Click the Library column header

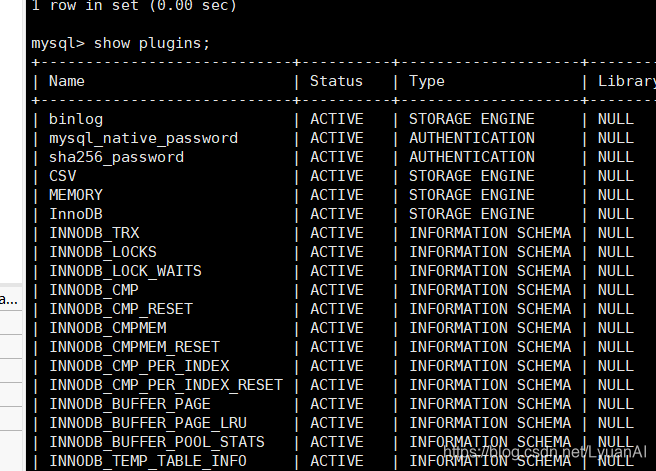tap(627, 81)
